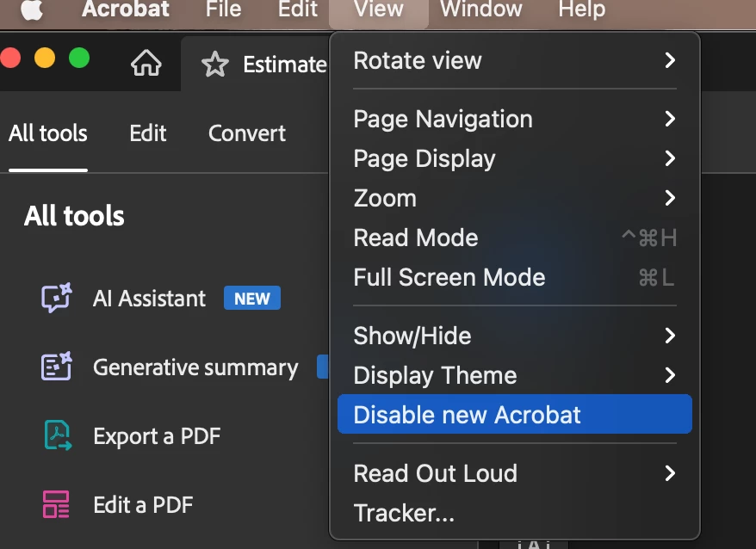
Task: Open the Edit a PDF tool
Action: (x=143, y=505)
